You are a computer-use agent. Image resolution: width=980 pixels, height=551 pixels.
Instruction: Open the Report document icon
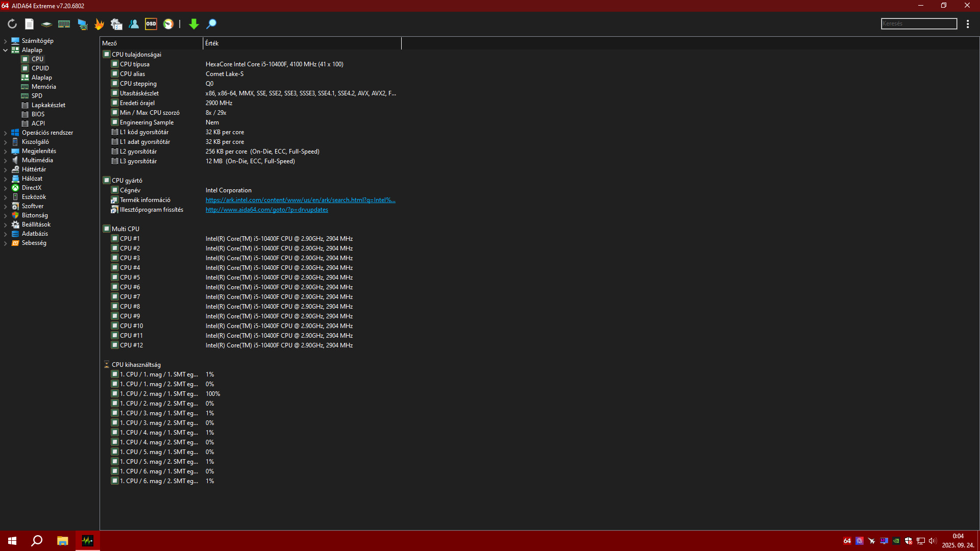point(29,24)
